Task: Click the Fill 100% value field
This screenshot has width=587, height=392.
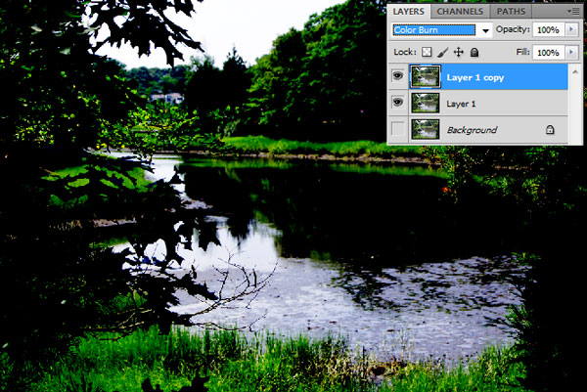Action: 549,53
